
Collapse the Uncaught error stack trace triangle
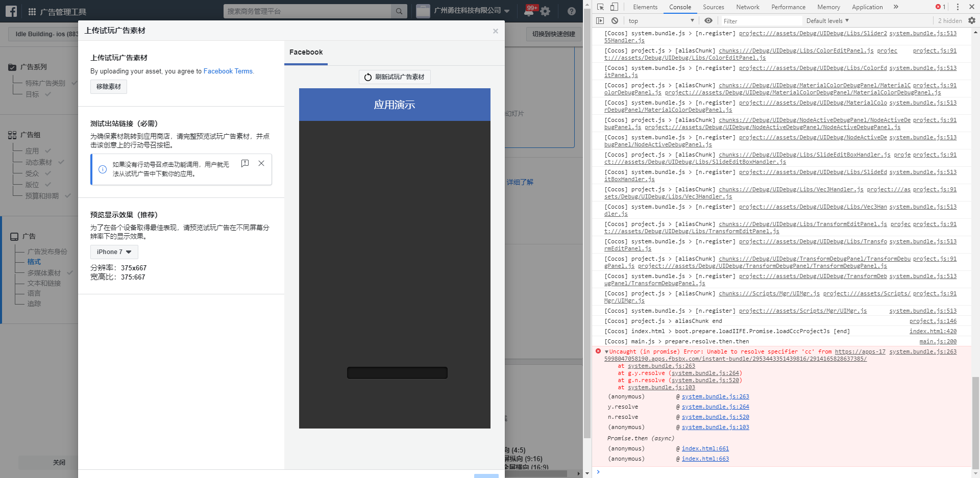606,352
